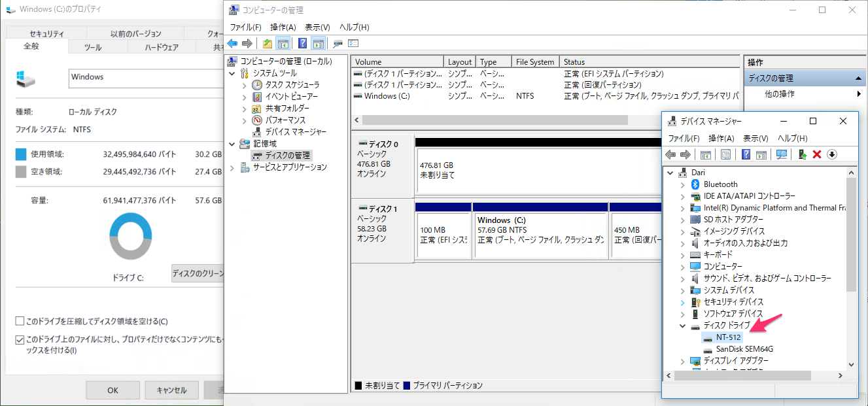868x406 pixels.
Task: Click scan for hardware changes icon
Action: pyautogui.click(x=781, y=154)
